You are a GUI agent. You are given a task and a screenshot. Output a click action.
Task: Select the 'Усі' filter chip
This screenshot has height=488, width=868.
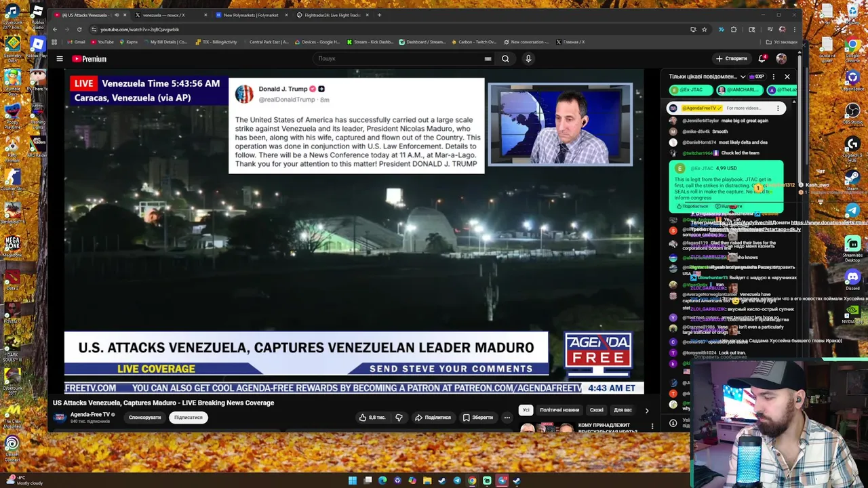click(x=526, y=410)
